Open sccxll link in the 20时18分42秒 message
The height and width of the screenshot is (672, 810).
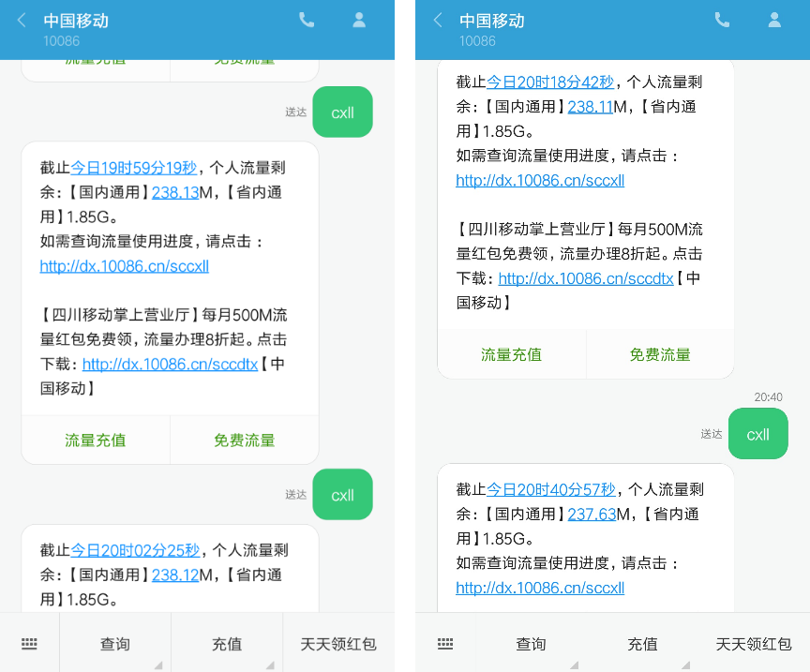point(540,180)
